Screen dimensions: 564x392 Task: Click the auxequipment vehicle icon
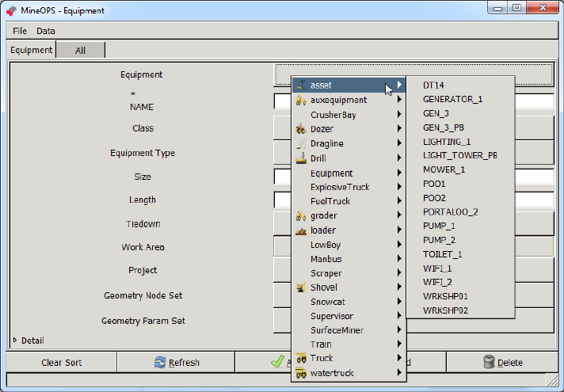point(301,100)
